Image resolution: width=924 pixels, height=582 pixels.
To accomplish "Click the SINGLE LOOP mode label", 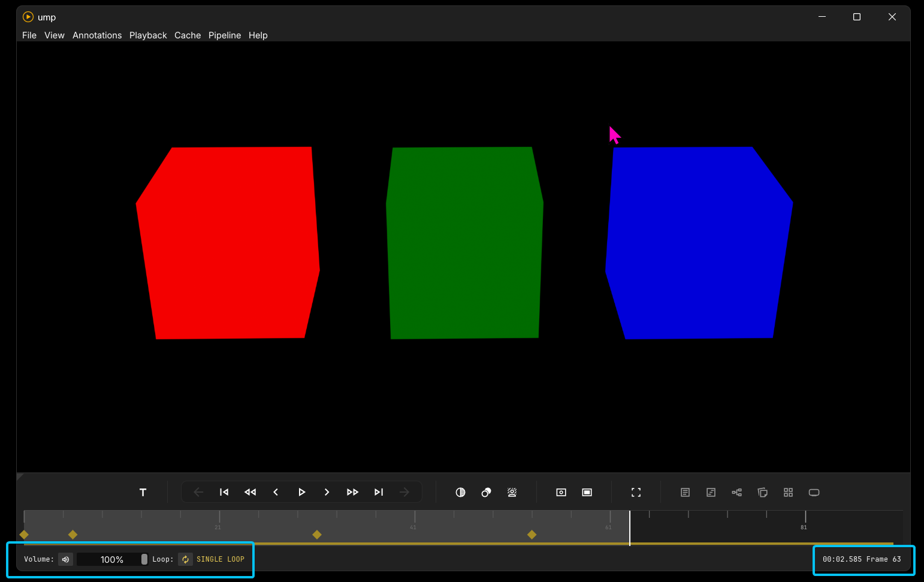I will coord(221,559).
